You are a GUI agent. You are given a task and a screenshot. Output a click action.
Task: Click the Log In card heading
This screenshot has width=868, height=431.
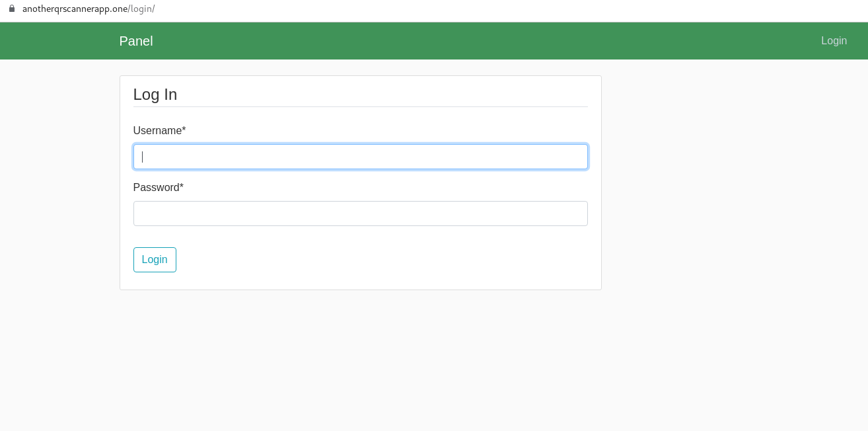coord(155,95)
